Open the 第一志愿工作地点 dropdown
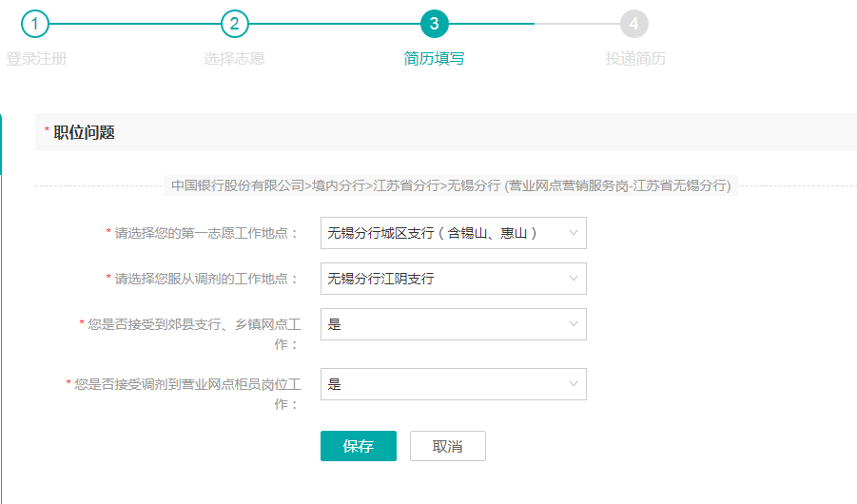Viewport: 857px width, 504px height. [453, 233]
